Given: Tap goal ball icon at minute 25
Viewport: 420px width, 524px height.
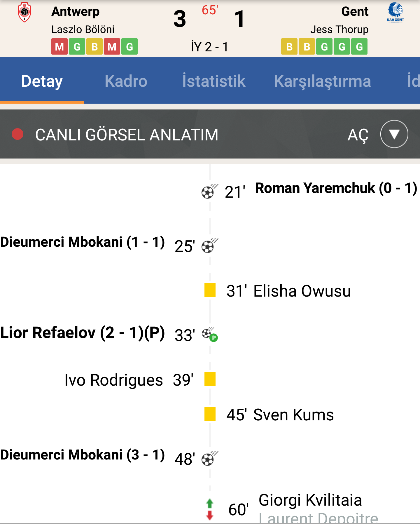Looking at the screenshot, I should (210, 246).
